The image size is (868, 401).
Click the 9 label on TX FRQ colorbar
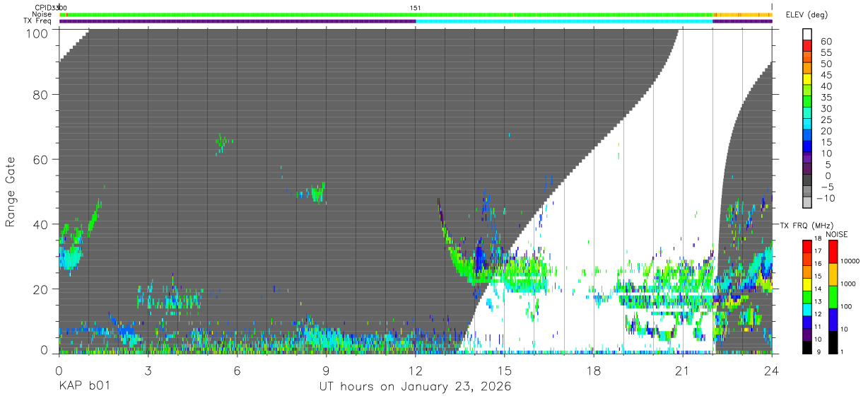click(x=818, y=351)
